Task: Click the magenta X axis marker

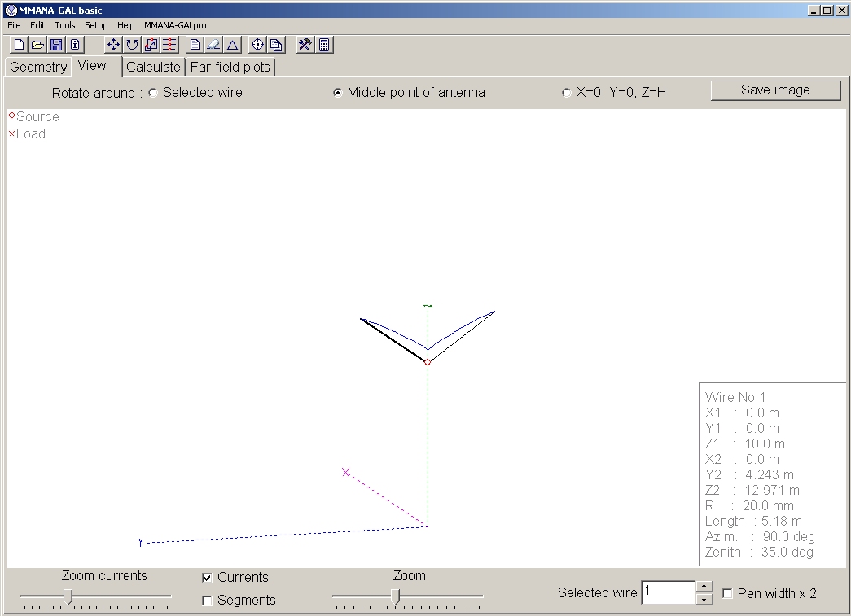Action: [x=346, y=472]
